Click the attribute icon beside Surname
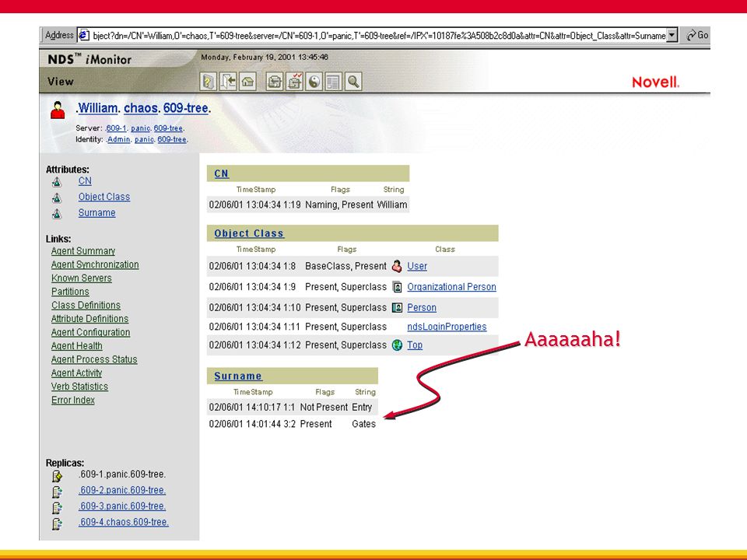747x560 pixels. click(57, 214)
